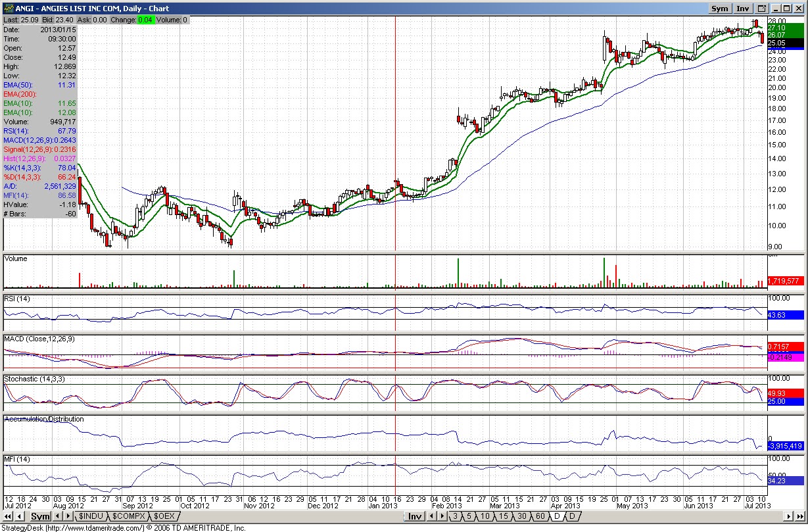Select the 10 minute interval tab

[x=485, y=517]
